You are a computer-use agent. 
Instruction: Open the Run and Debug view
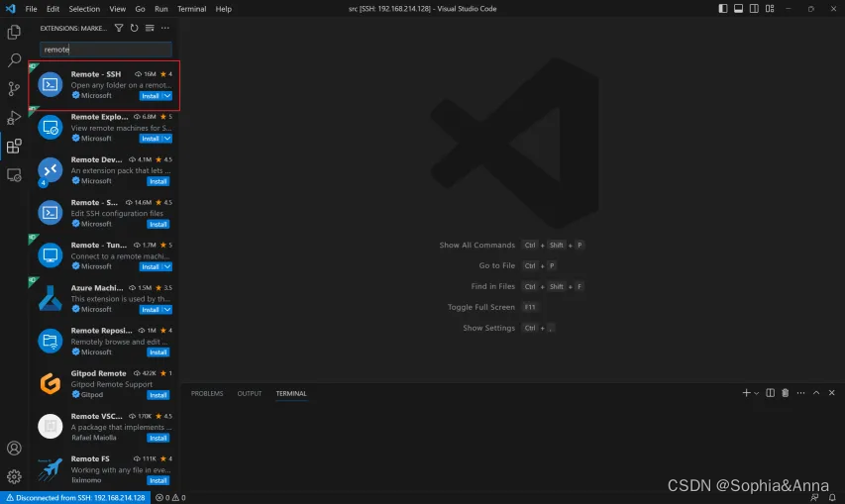pyautogui.click(x=14, y=118)
